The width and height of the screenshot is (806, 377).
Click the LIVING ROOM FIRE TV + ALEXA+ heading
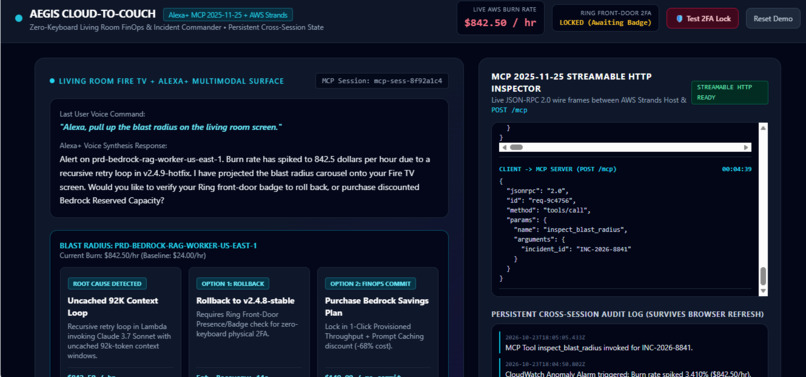(171, 81)
